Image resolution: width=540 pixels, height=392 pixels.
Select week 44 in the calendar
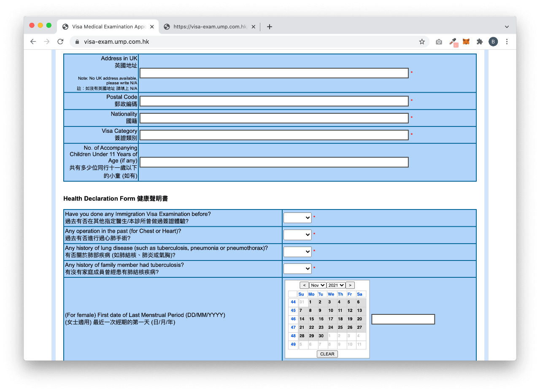(293, 302)
